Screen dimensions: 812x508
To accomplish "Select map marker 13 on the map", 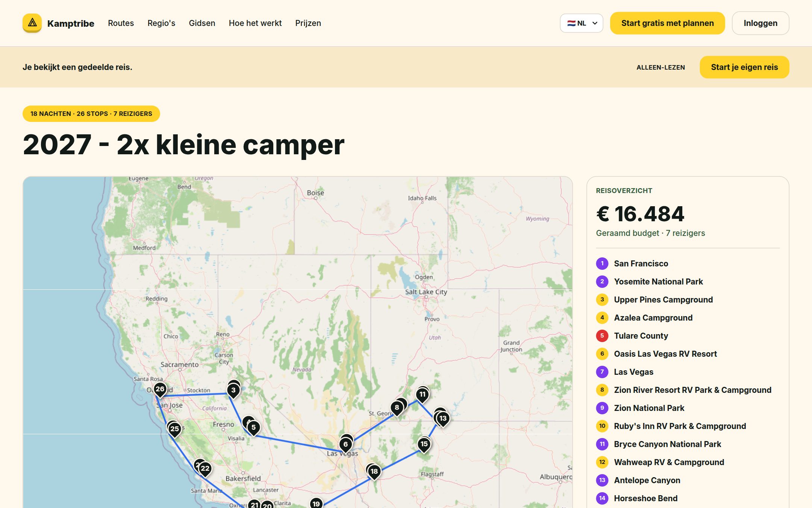I will tap(443, 419).
